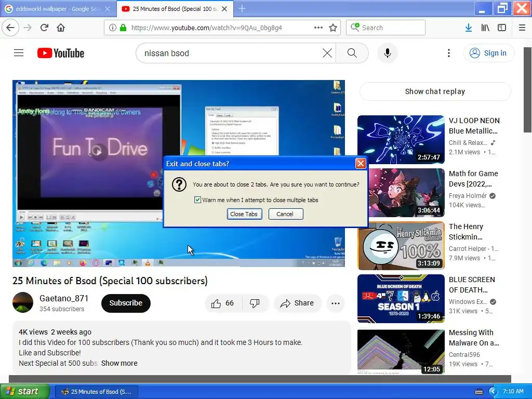Open The Henry Stickmin video thumbnail
The height and width of the screenshot is (399, 532).
coord(401,246)
